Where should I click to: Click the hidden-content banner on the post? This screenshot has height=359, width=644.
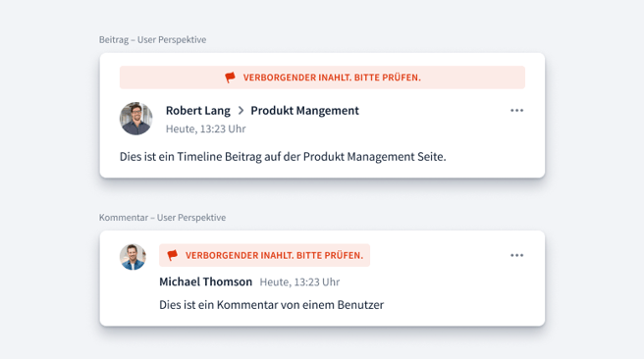click(322, 77)
